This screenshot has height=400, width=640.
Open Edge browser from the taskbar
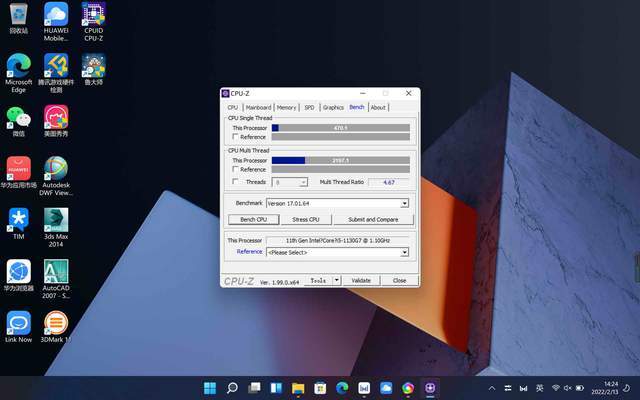point(342,388)
